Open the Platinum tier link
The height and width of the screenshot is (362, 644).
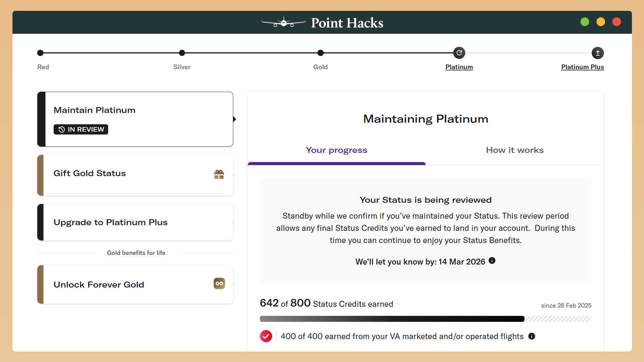coord(459,67)
